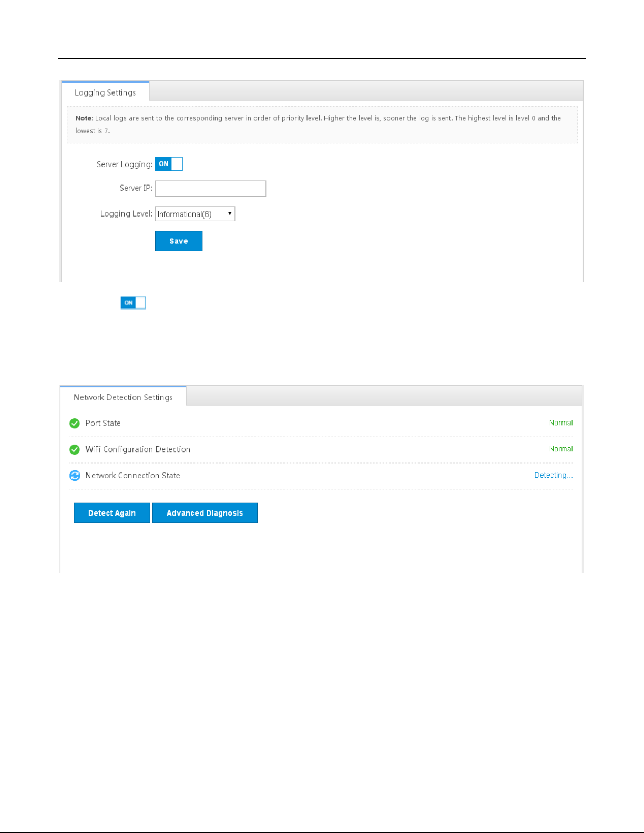This screenshot has width=644, height=833.
Task: Select the Network Detection Settings tab
Action: coord(123,397)
